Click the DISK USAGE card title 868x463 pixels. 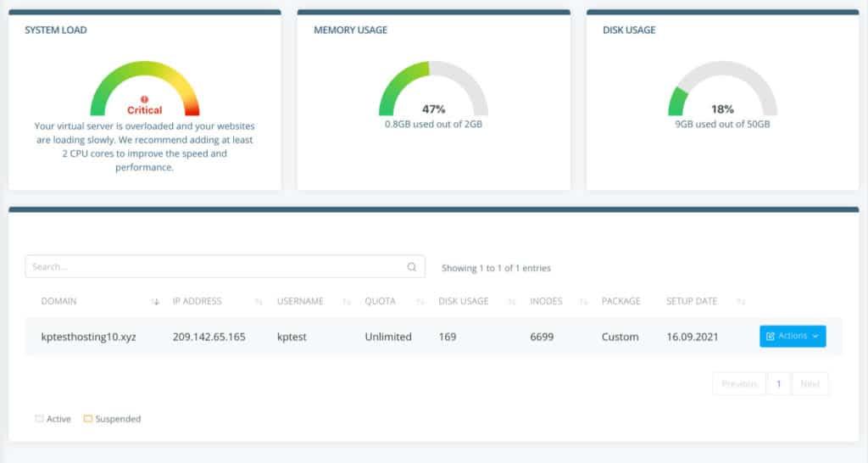[629, 30]
